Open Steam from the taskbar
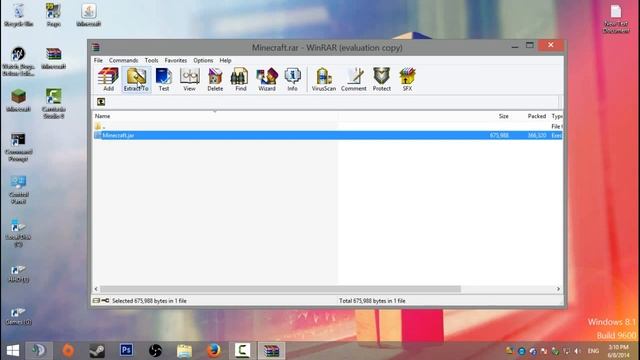This screenshot has width=640, height=360. point(97,351)
